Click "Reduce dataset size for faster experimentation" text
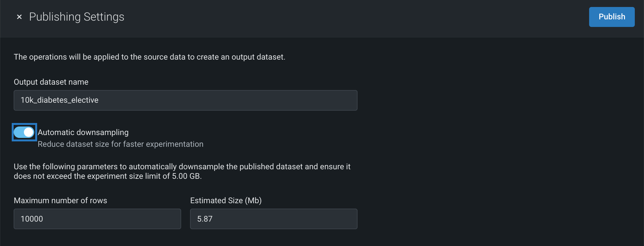The width and height of the screenshot is (644, 246). pyautogui.click(x=121, y=144)
